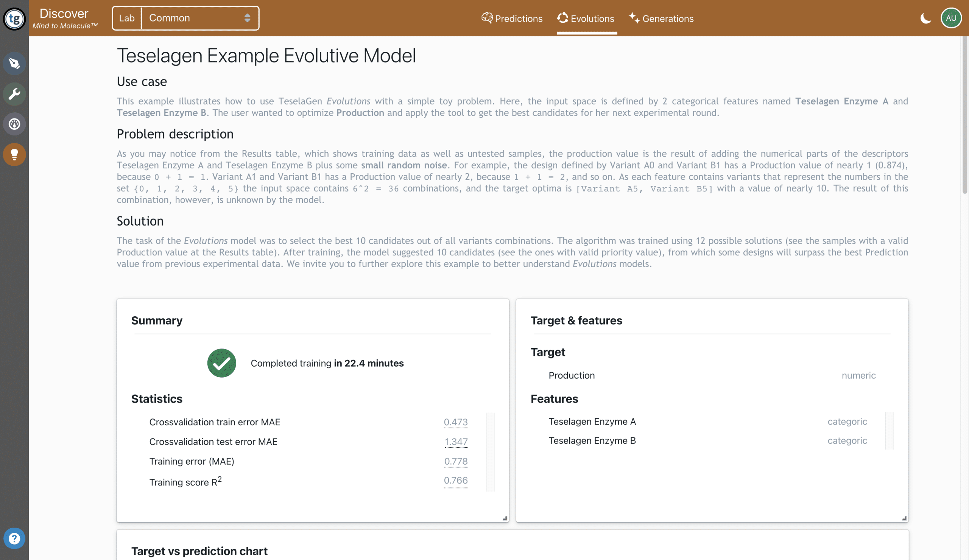Click the 1.347 crossvalidation test error value
The width and height of the screenshot is (969, 560).
[456, 441]
